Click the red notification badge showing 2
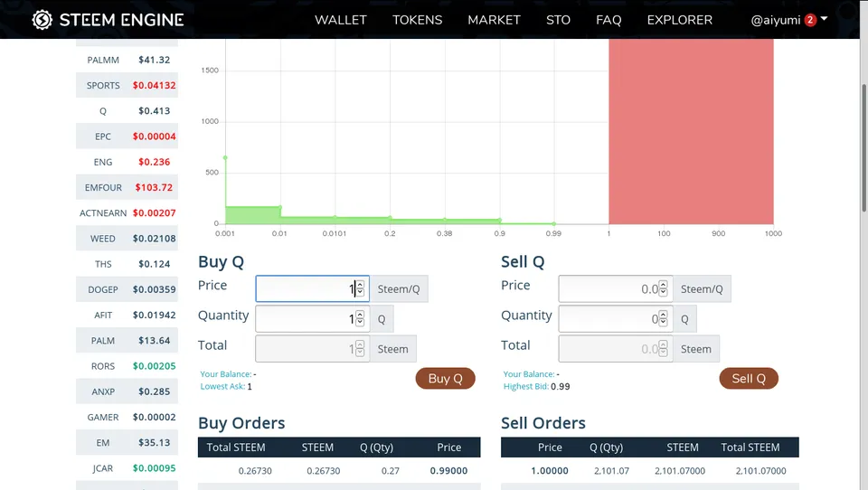This screenshot has width=868, height=490. (x=810, y=20)
